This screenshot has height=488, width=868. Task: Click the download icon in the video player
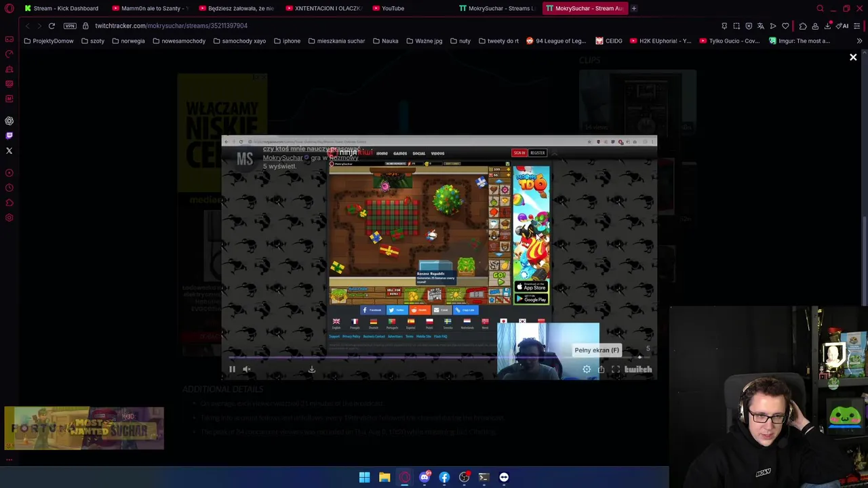312,369
